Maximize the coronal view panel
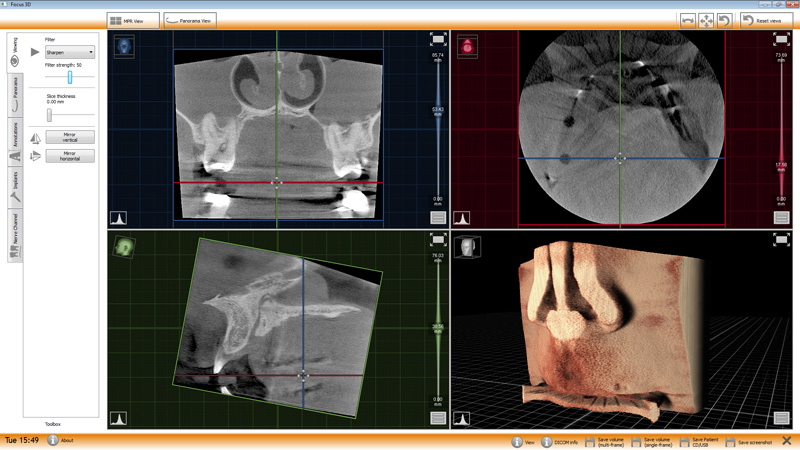Viewport: 800px width, 450px height. click(x=437, y=40)
